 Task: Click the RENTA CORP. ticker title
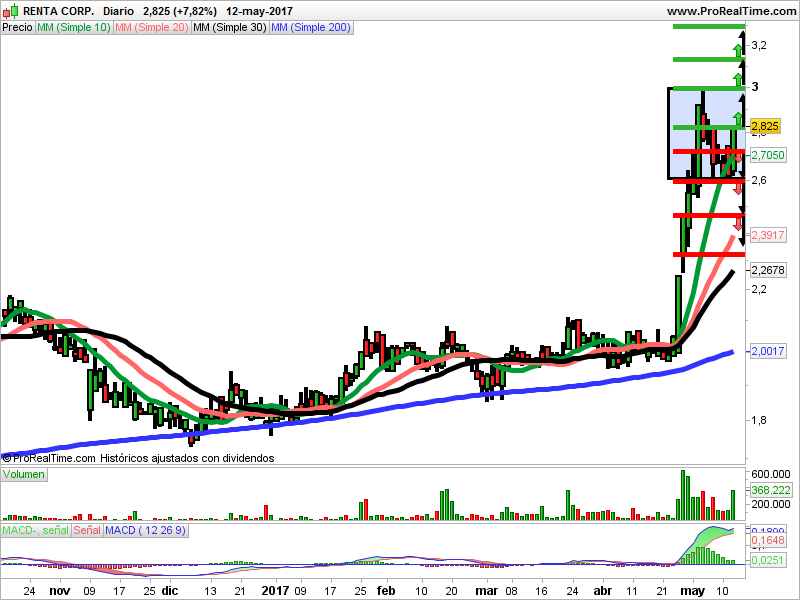pos(59,11)
